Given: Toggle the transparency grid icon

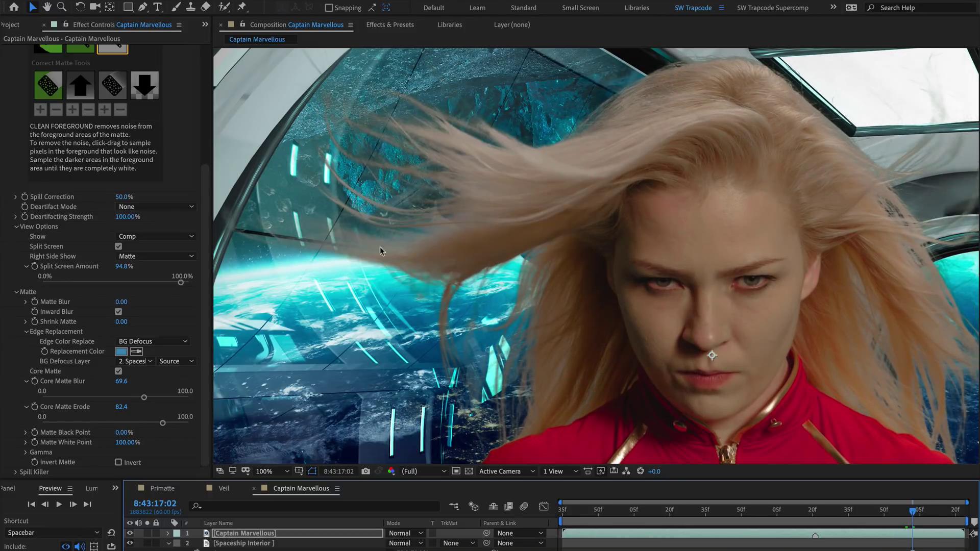Looking at the screenshot, I should pos(469,471).
